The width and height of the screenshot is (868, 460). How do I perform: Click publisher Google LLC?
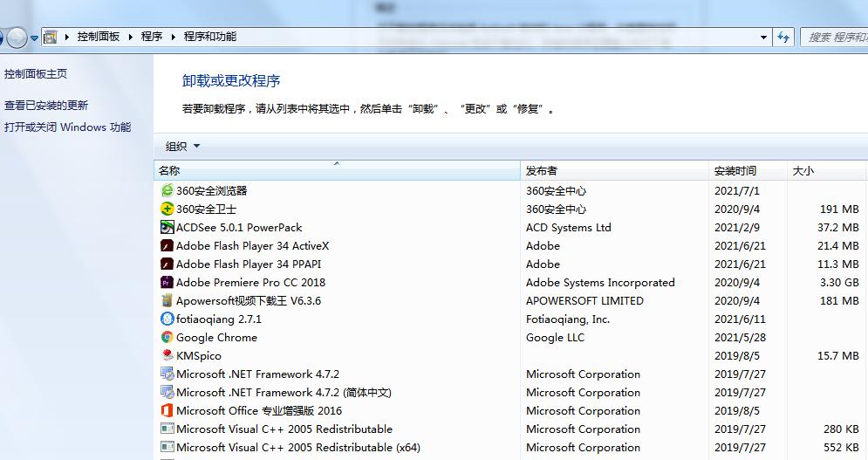555,337
